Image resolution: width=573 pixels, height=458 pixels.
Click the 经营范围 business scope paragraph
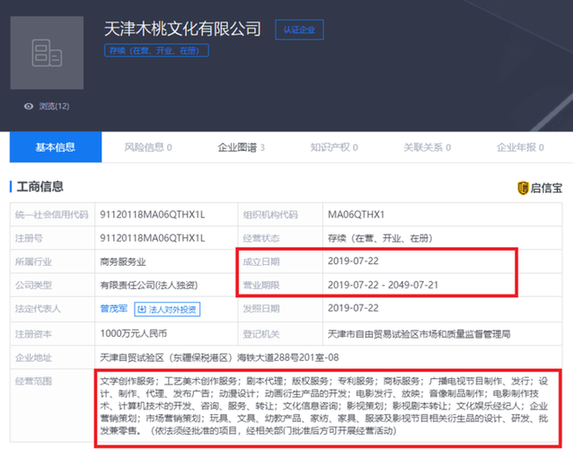(x=324, y=406)
